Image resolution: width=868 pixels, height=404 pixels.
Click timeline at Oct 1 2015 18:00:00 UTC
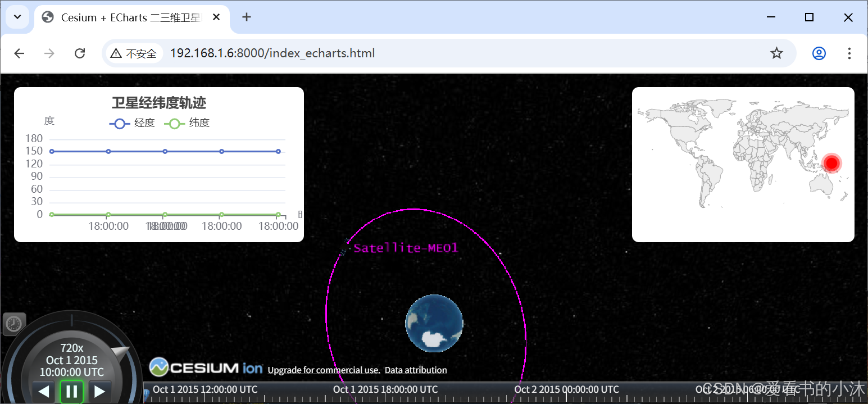(385, 389)
